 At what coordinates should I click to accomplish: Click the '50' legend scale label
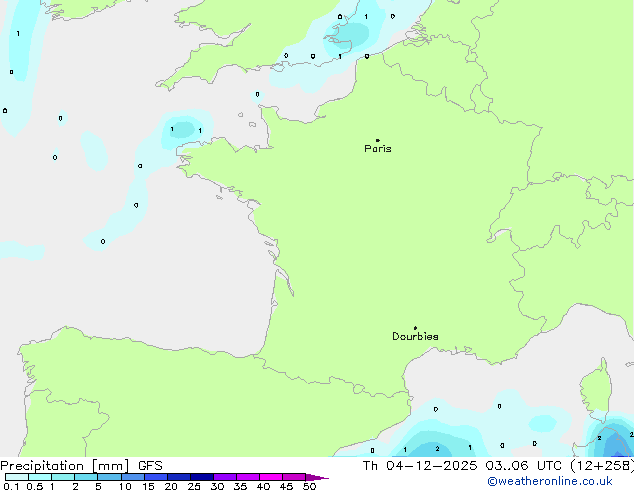309,486
